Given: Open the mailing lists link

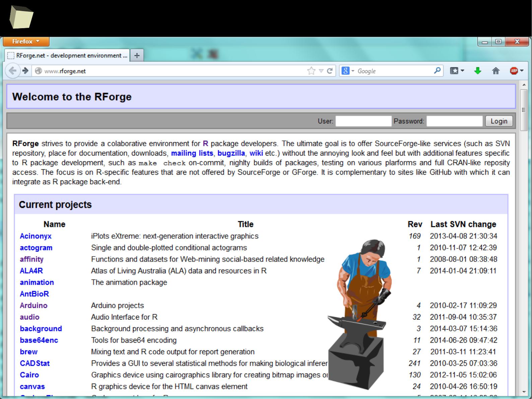Looking at the screenshot, I should pyautogui.click(x=192, y=153).
